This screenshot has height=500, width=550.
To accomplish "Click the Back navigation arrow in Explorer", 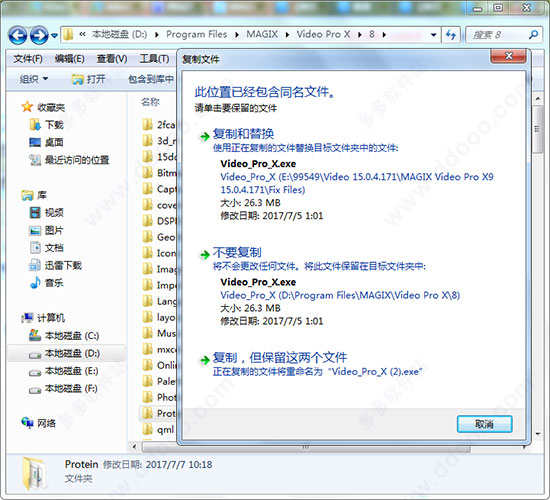I will (18, 35).
